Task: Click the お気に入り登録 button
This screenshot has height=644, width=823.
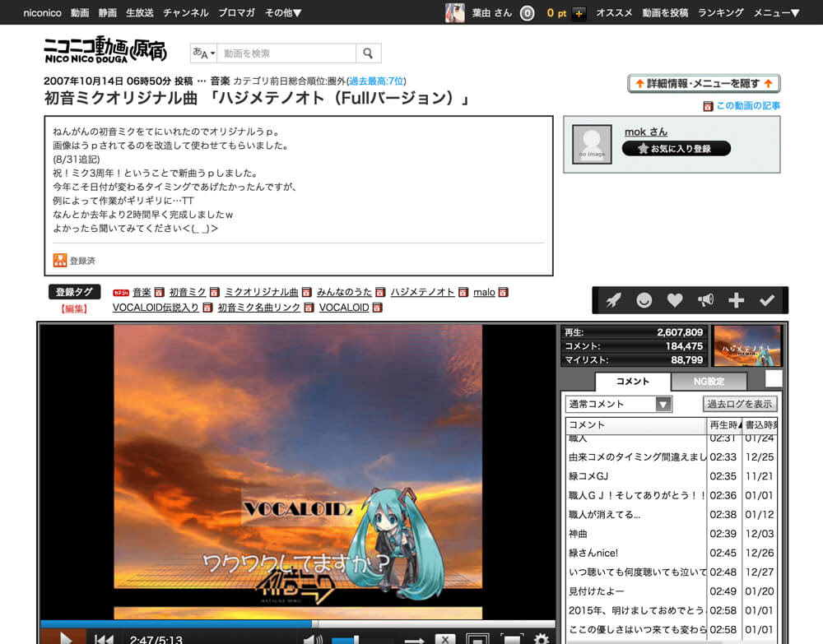Action: point(676,148)
